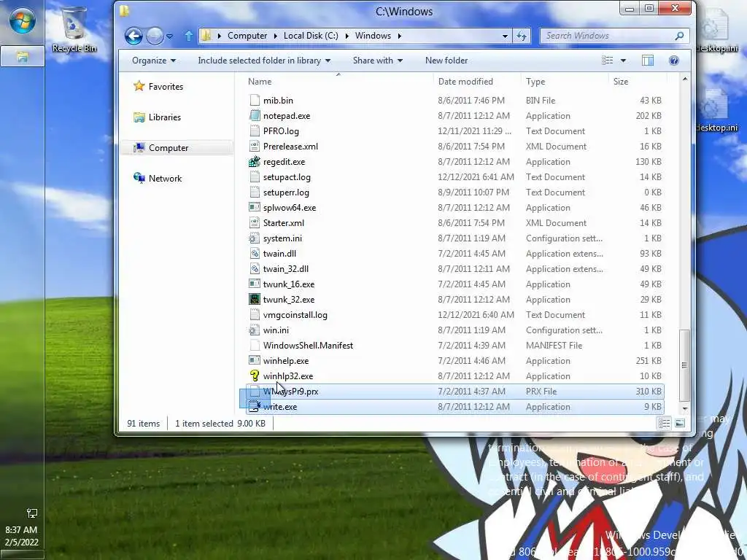Click the search magnifier icon
Image resolution: width=747 pixels, height=560 pixels.
click(679, 36)
